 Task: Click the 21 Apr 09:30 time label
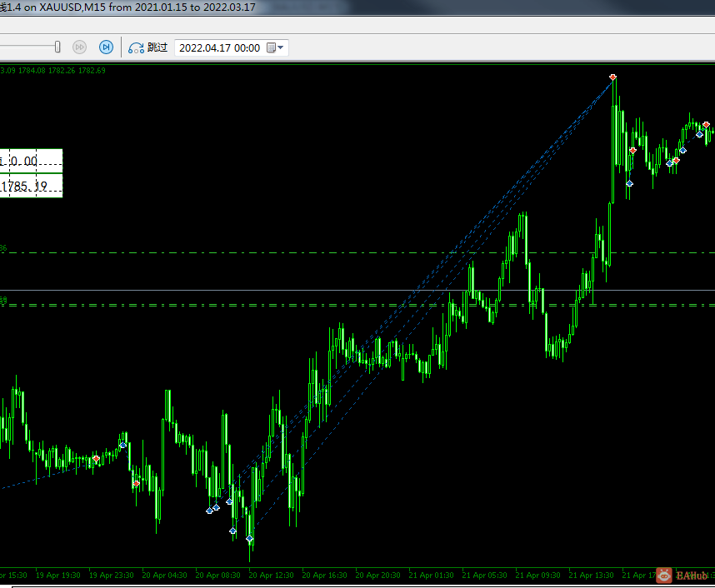[x=538, y=576]
